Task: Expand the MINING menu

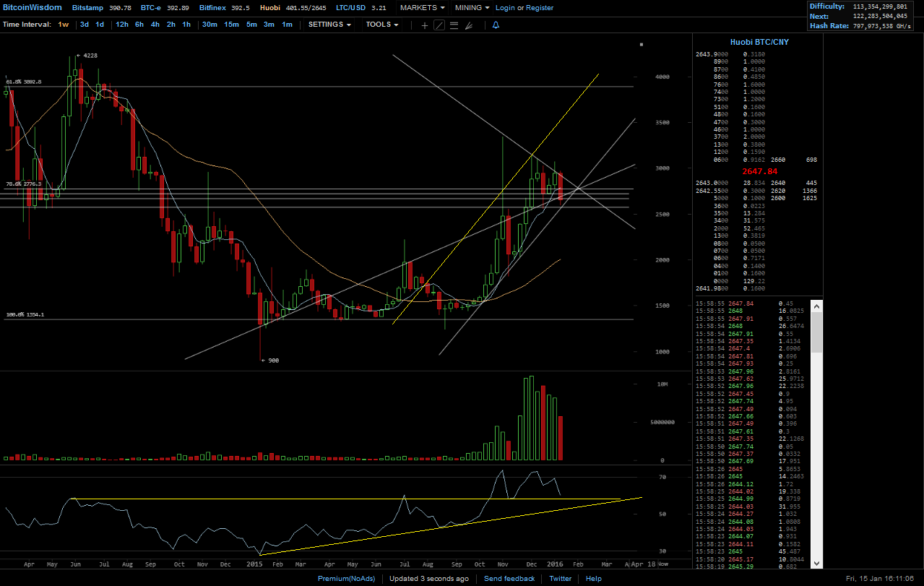Action: (x=472, y=8)
